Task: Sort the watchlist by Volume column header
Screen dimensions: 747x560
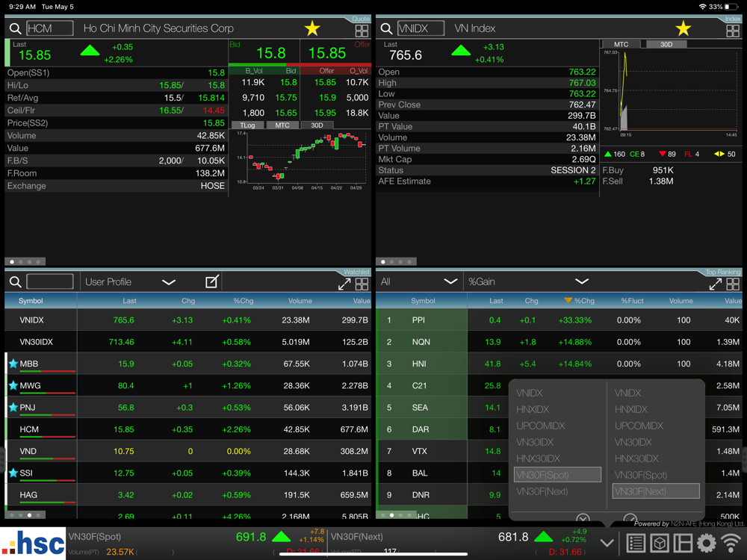Action: click(x=300, y=301)
